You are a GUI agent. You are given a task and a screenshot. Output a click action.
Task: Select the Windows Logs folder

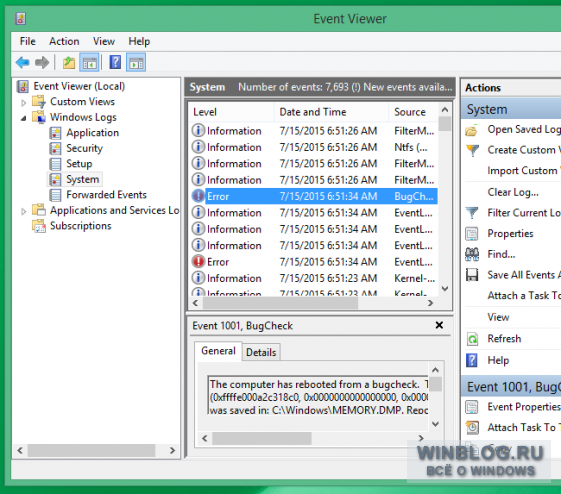83,117
